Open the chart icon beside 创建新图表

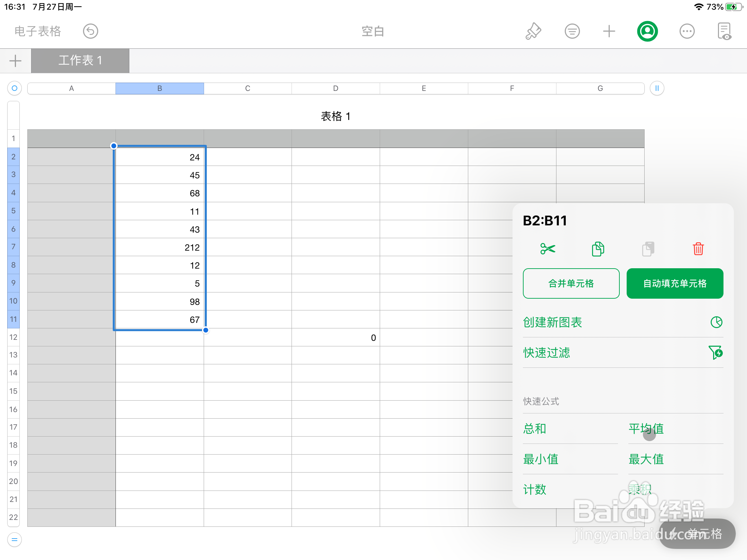(x=716, y=322)
